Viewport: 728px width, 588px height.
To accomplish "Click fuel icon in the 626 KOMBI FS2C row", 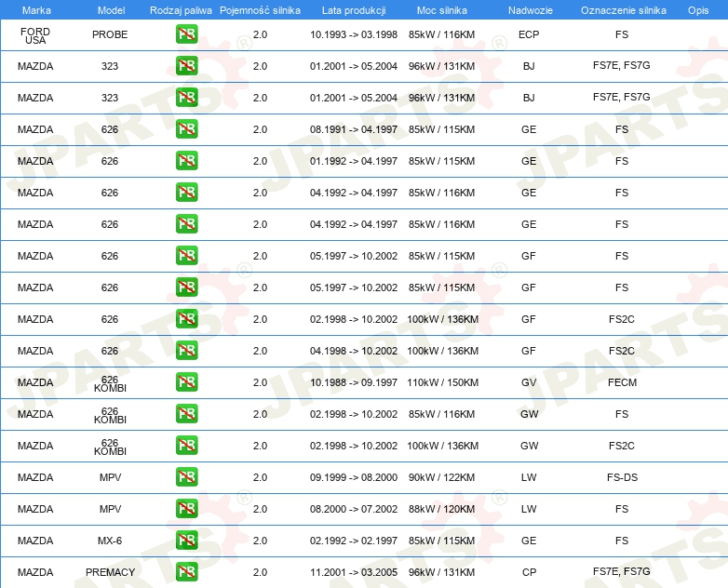I will [x=186, y=445].
